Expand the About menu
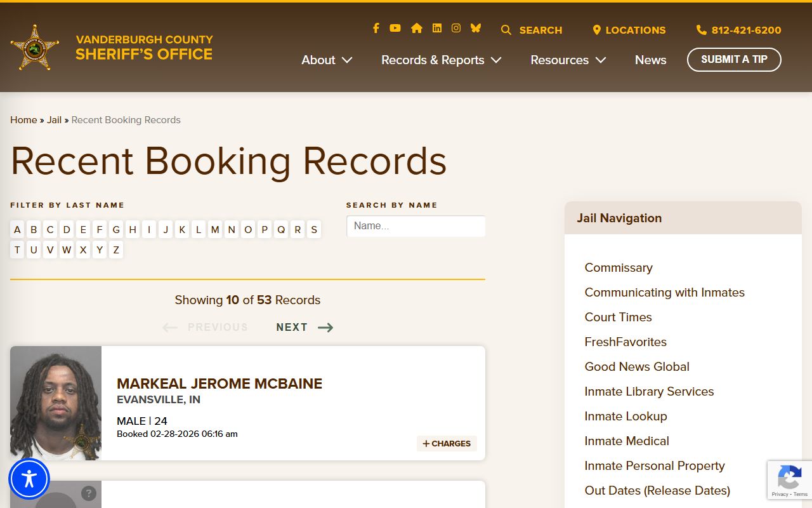 click(327, 60)
